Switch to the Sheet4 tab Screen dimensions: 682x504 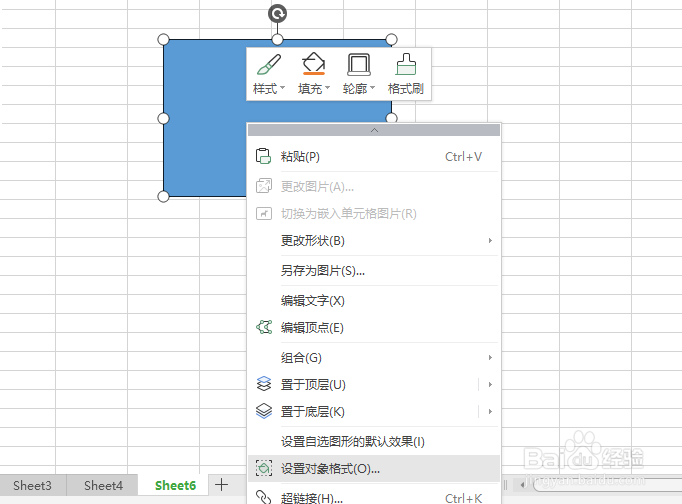coord(104,485)
